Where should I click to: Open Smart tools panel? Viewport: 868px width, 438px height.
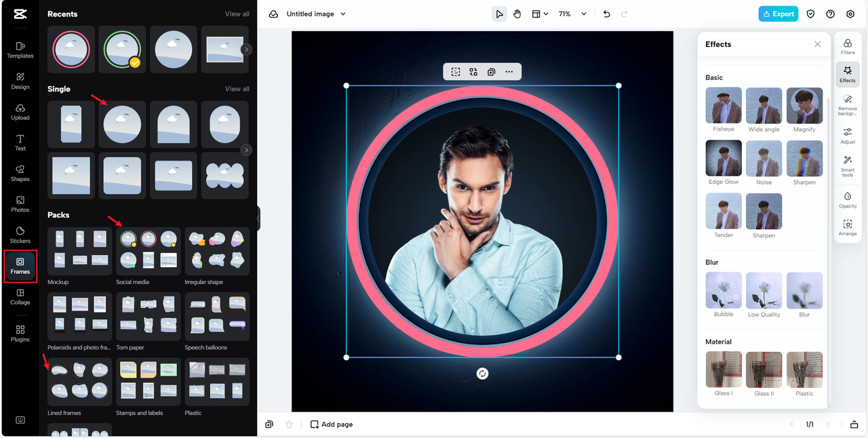tap(848, 166)
